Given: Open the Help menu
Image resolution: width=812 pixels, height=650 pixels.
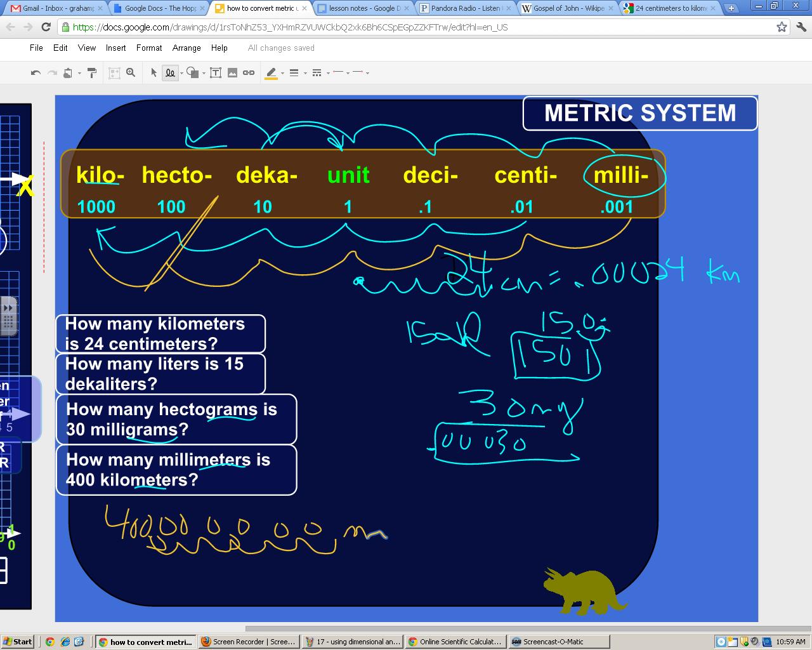Looking at the screenshot, I should click(x=219, y=48).
